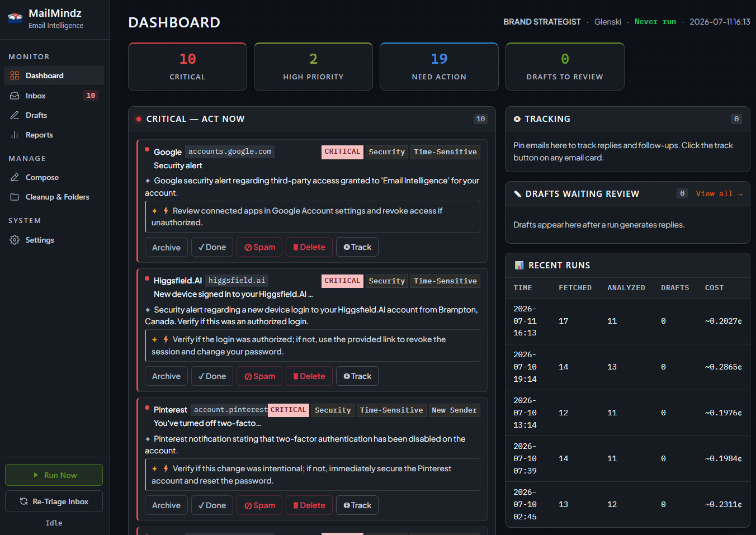
Task: Delete the Higgsfield.AI email
Action: click(309, 376)
